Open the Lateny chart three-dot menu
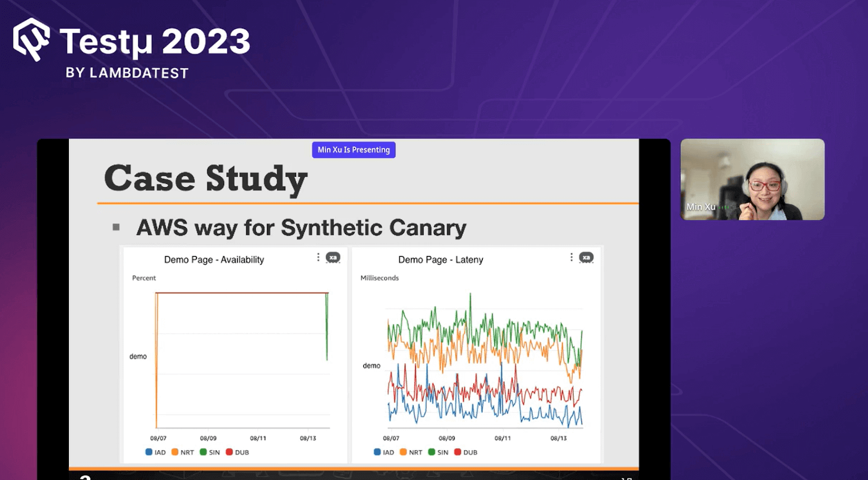868x480 pixels. 571,257
